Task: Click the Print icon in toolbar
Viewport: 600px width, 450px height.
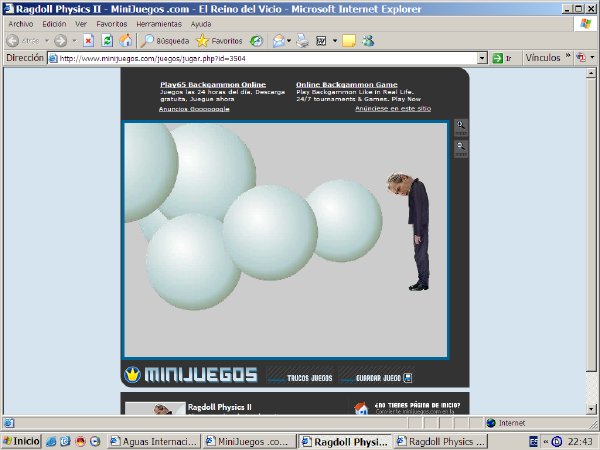Action: click(x=301, y=41)
